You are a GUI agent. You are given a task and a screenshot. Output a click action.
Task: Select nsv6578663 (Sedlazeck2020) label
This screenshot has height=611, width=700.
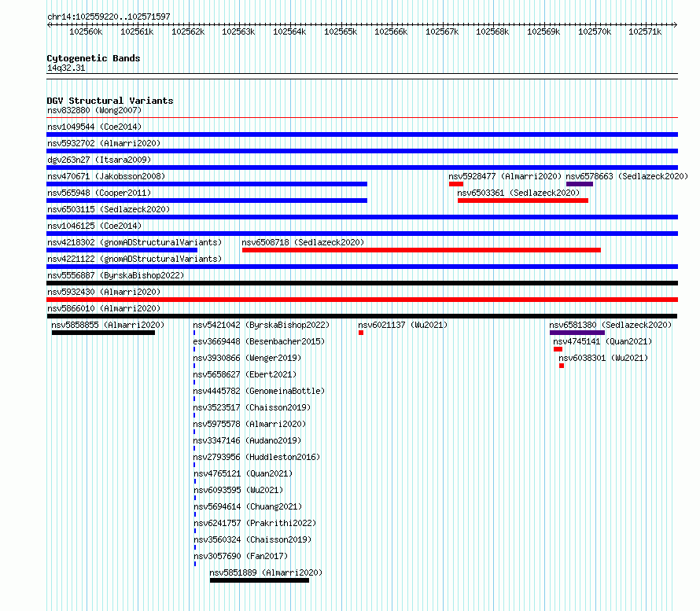click(627, 176)
